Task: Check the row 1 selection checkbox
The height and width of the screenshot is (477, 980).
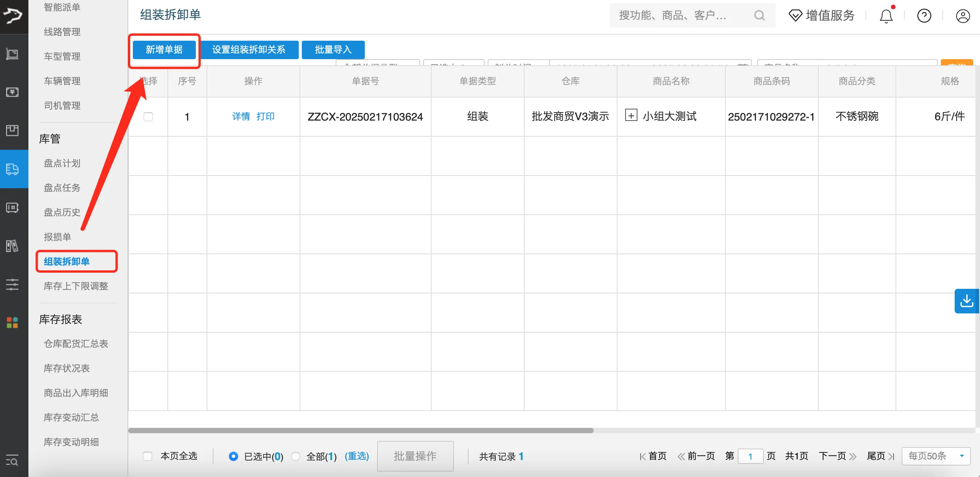Action: tap(148, 117)
